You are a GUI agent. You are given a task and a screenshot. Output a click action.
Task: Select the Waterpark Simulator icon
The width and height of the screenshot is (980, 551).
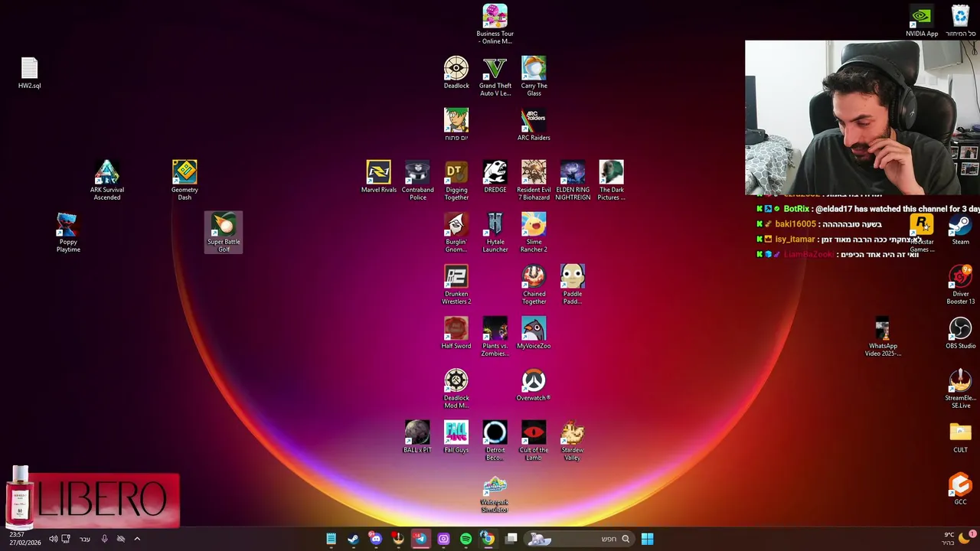pyautogui.click(x=495, y=494)
